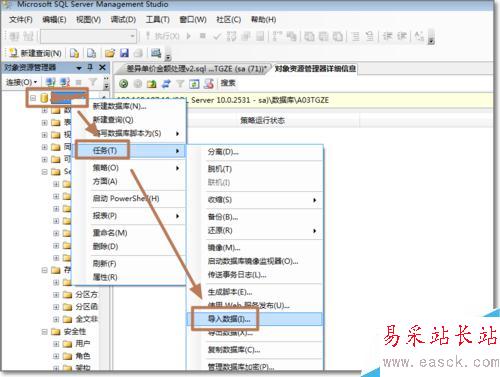
Task: Open the 策略(O) submenu item
Action: tap(130, 168)
